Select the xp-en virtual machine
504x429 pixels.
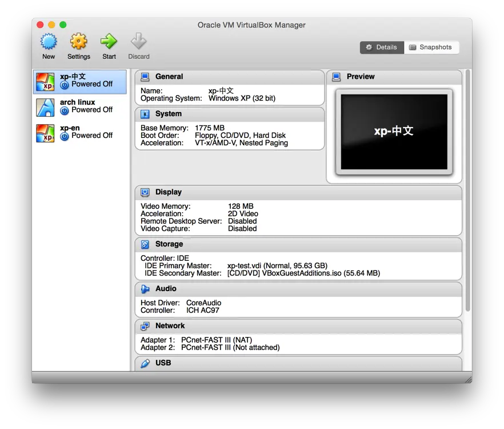tap(80, 132)
